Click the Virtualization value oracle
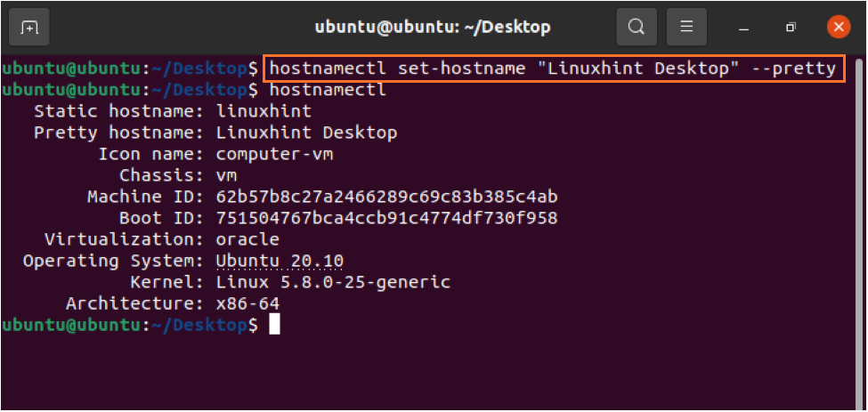868x412 pixels. 247,240
